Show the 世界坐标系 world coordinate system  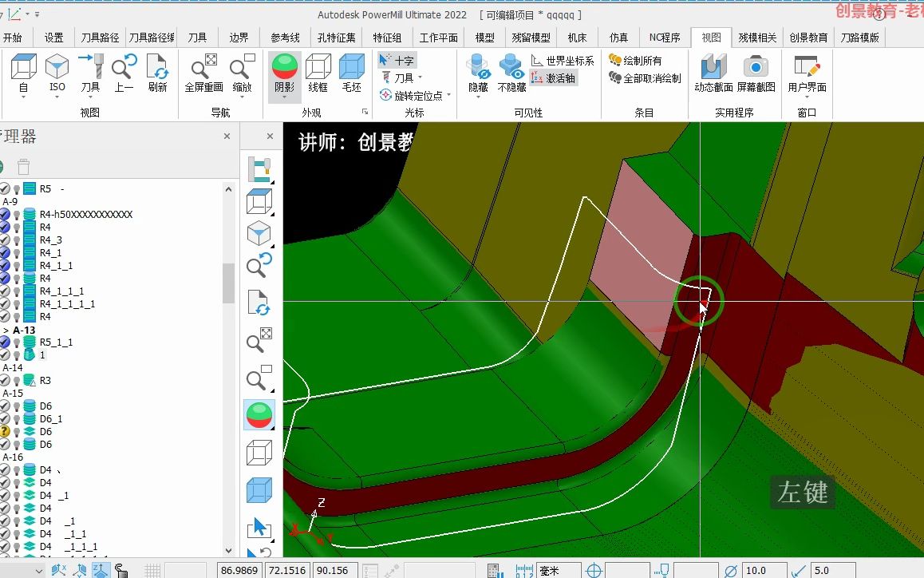coord(563,60)
